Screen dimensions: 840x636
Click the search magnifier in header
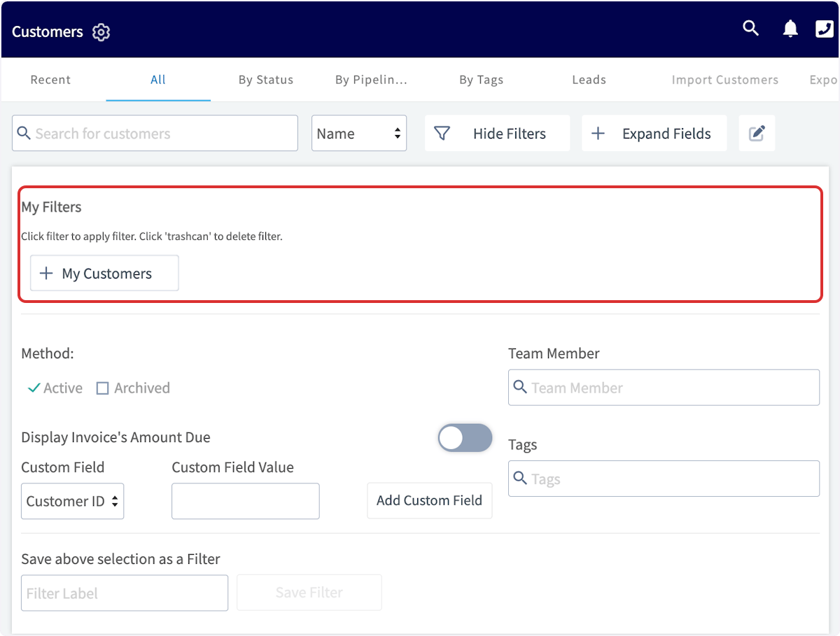(x=751, y=29)
